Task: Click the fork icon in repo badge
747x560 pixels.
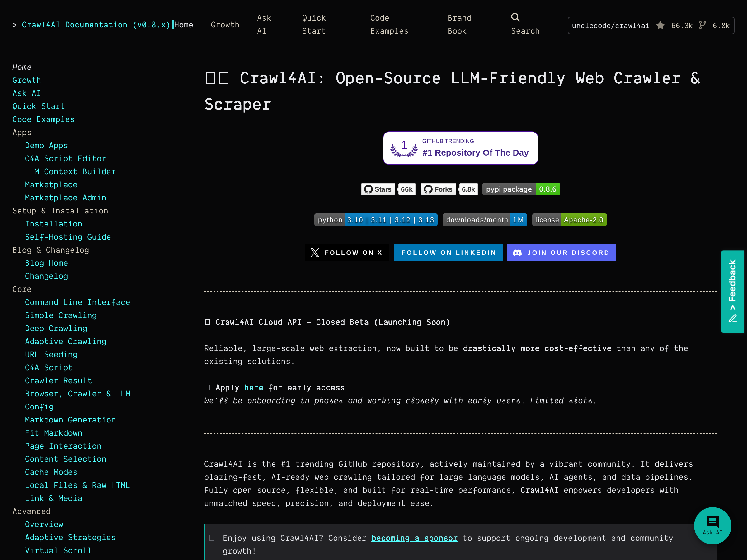Action: [x=702, y=25]
